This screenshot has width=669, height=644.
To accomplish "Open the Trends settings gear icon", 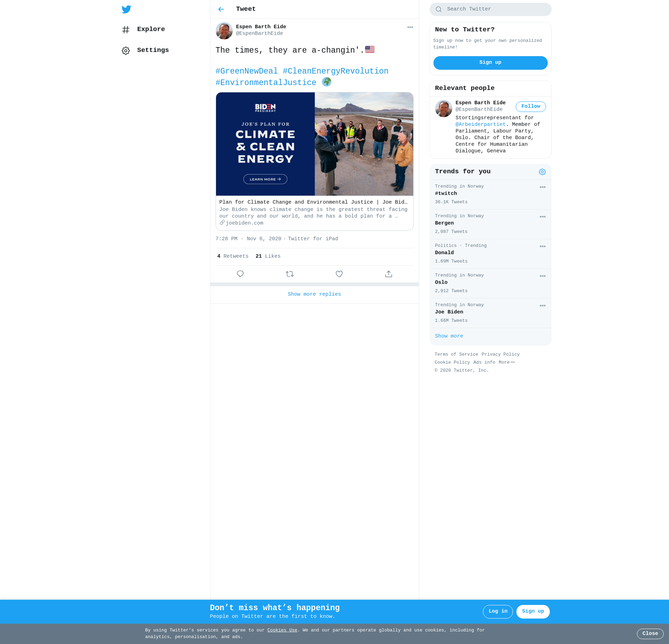I will 542,172.
